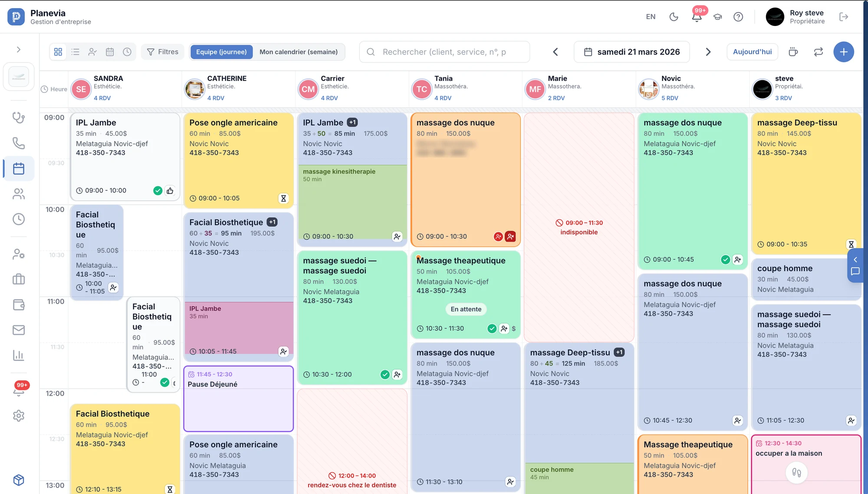Viewport: 868px width, 494px height.
Task: Open SANDRA's 4 RDV link
Action: point(102,98)
